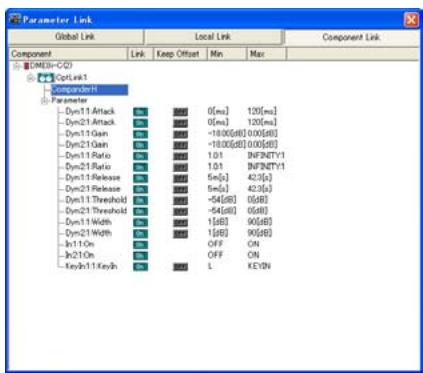Toggle Link On for KeyIn1:1:KeyIn
The width and height of the screenshot is (423, 373).
pyautogui.click(x=140, y=267)
